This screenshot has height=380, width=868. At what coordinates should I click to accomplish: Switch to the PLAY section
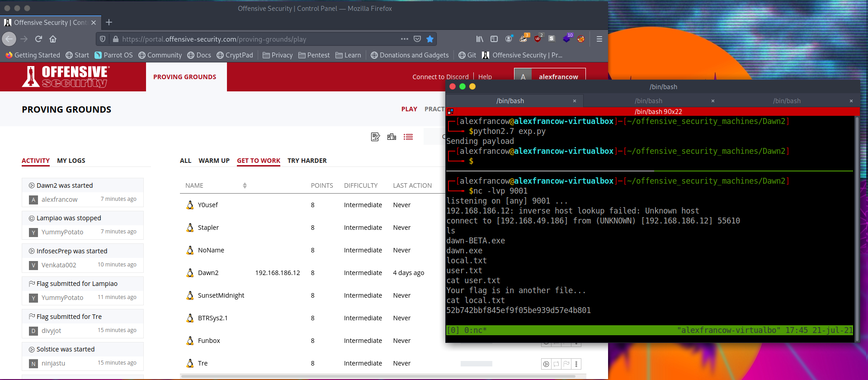pos(409,109)
